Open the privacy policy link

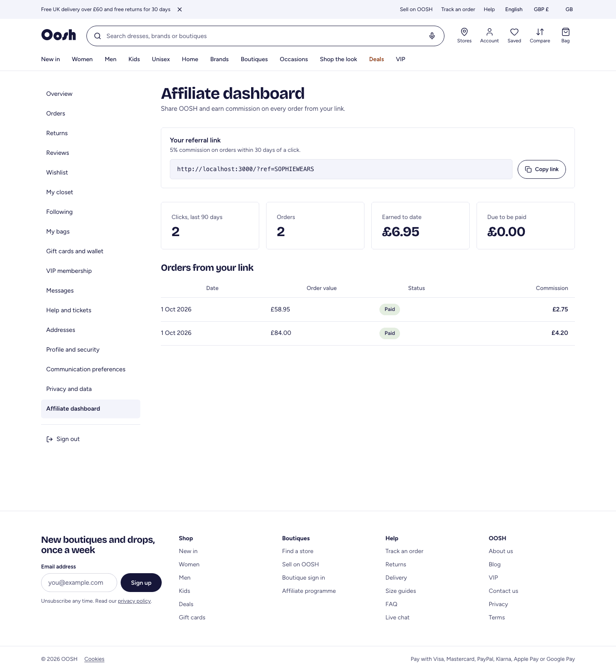(134, 601)
